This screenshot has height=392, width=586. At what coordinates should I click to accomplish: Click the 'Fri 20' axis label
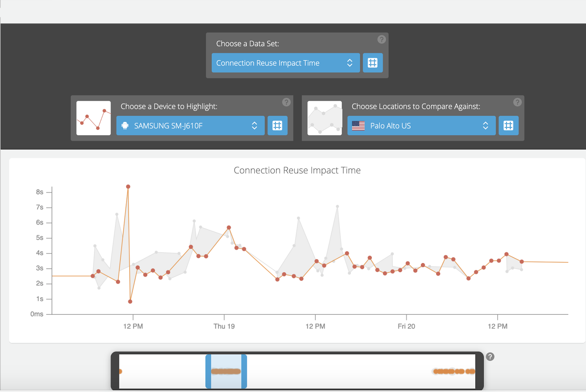pos(407,326)
